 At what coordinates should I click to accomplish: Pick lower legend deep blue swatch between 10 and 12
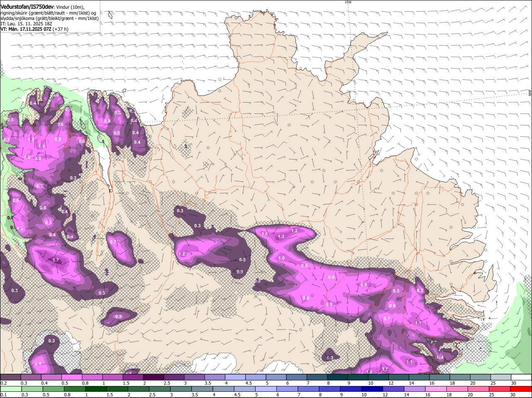[x=372, y=389]
